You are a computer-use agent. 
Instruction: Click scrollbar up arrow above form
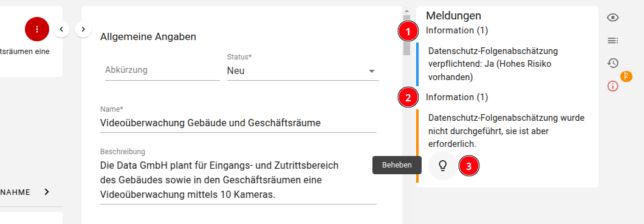click(406, 11)
